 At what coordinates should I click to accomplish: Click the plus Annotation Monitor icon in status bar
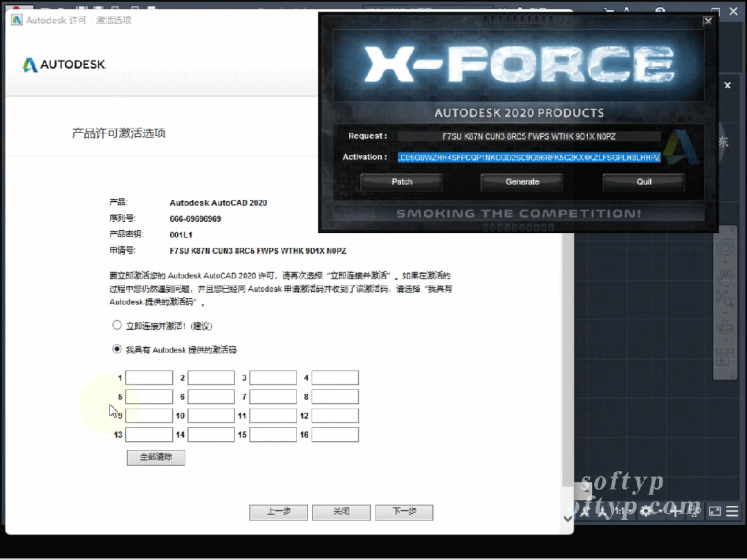(x=675, y=512)
